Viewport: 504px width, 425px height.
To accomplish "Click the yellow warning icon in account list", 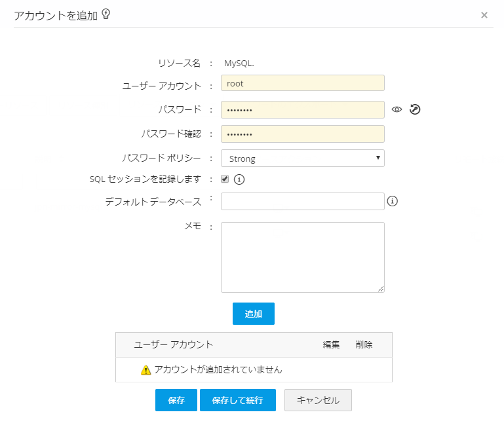I will coord(146,370).
